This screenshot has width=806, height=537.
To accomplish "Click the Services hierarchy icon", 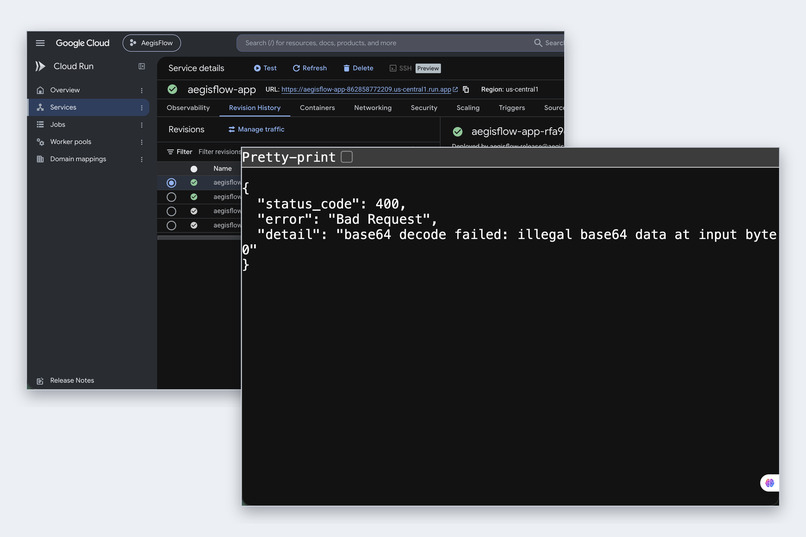I will (40, 107).
